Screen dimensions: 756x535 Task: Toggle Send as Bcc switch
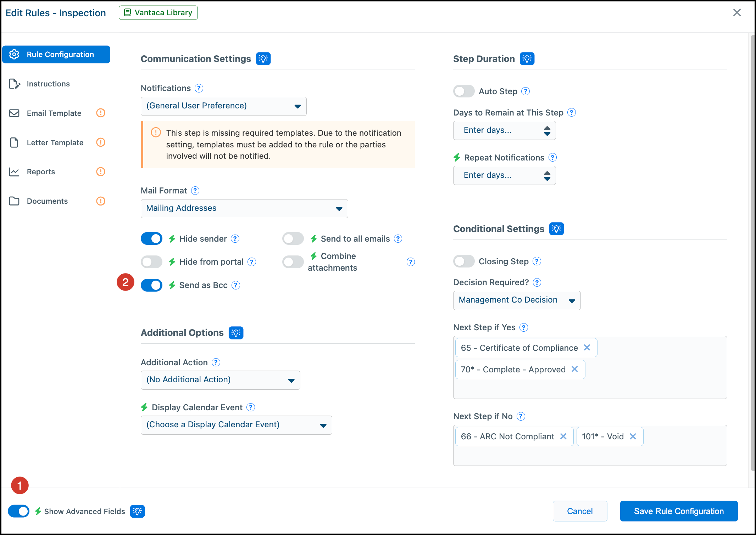tap(152, 285)
